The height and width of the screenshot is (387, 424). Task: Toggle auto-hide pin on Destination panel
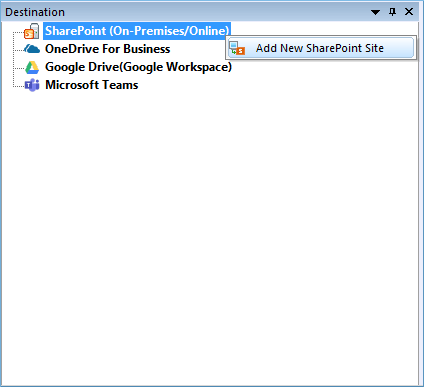click(393, 12)
